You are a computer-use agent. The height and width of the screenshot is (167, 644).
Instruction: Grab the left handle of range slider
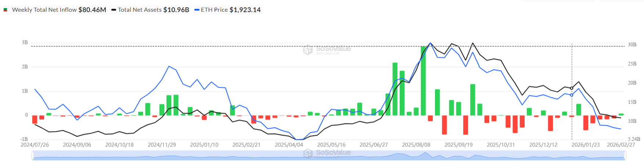(33, 156)
